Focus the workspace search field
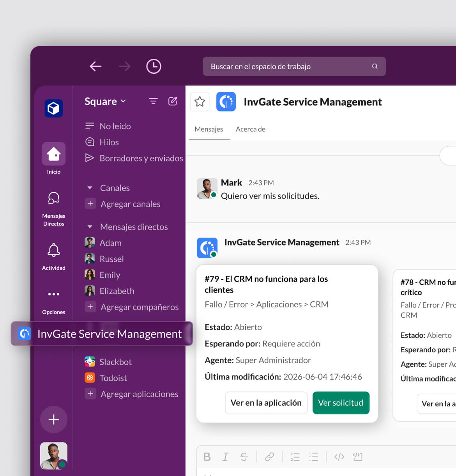Screen dimensions: 456x476 (x=294, y=66)
